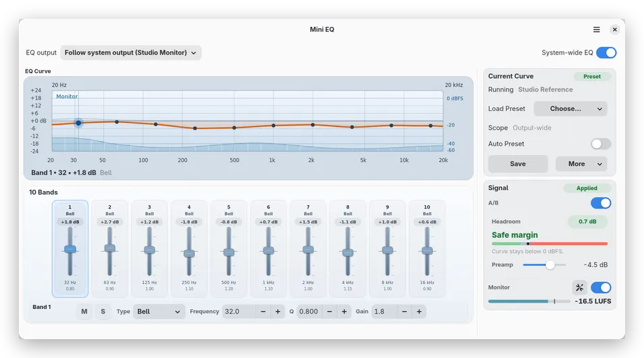The width and height of the screenshot is (644, 358).
Task: Select band 3 card at 125 Hz
Action: [150, 248]
